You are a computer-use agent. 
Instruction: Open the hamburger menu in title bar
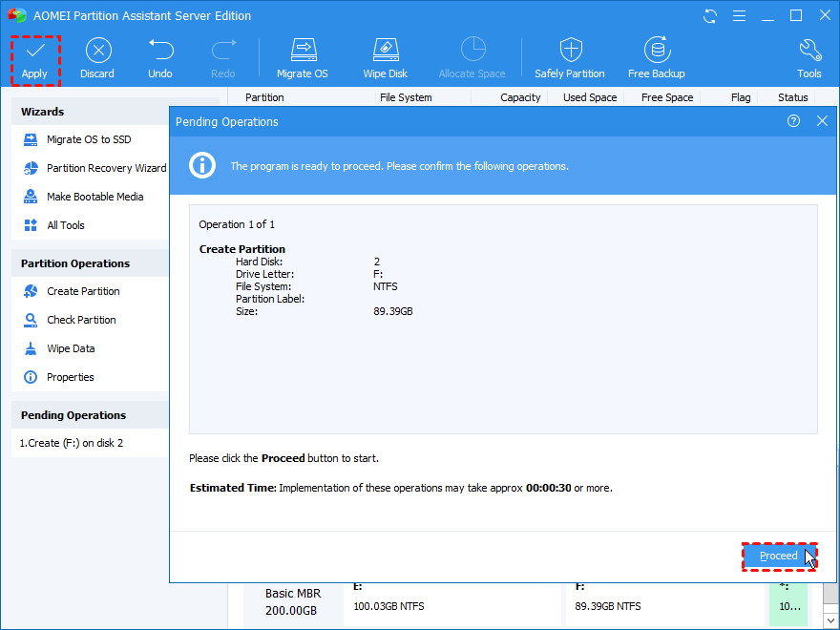click(x=739, y=16)
